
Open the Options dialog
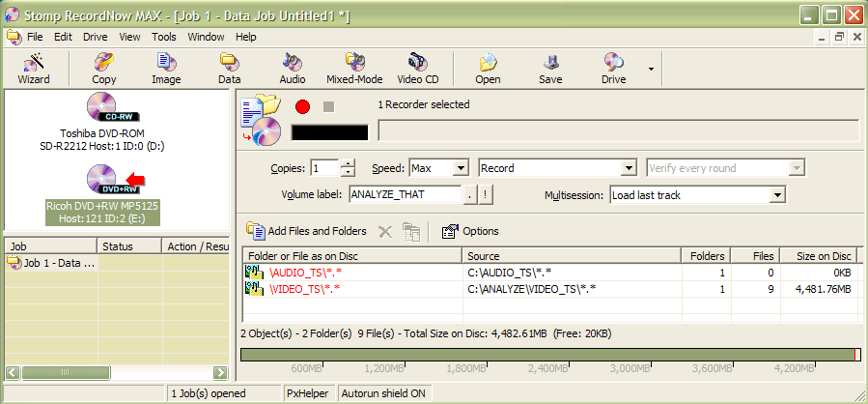470,231
